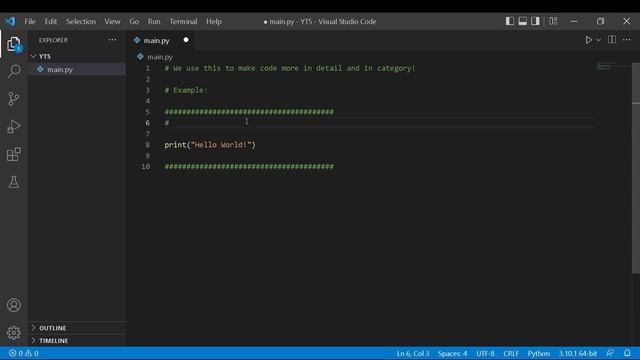Viewport: 640px width, 360px height.
Task: Click '# Example:' comment on line 3
Action: pos(186,90)
